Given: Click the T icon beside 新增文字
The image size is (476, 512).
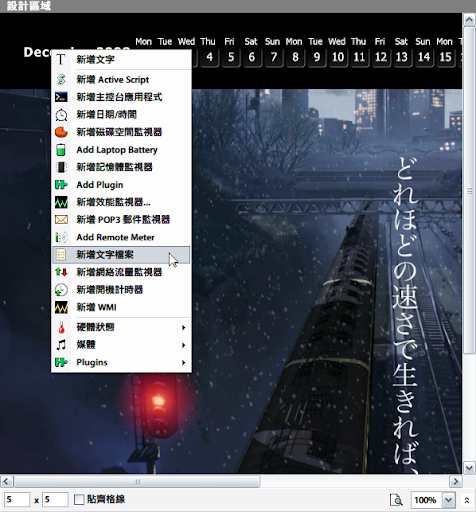Looking at the screenshot, I should coord(61,60).
